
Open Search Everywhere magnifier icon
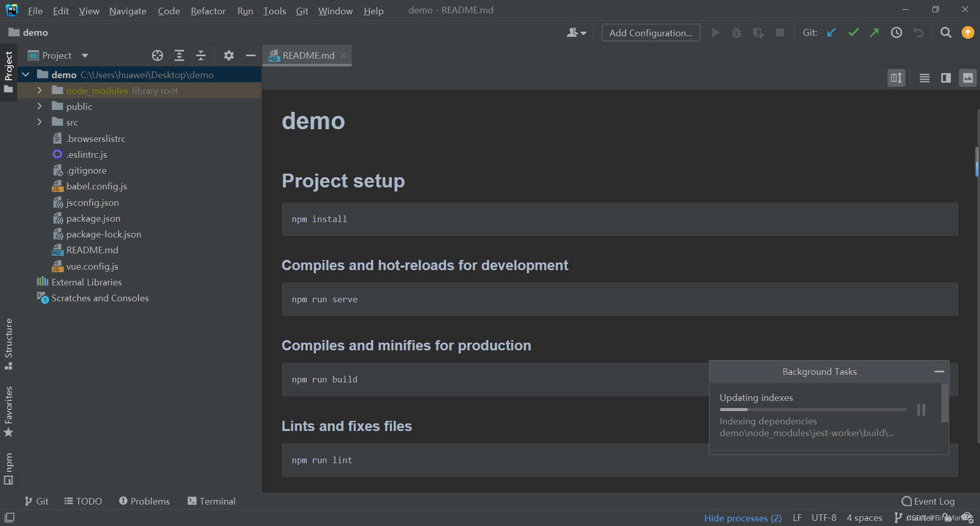click(x=946, y=33)
